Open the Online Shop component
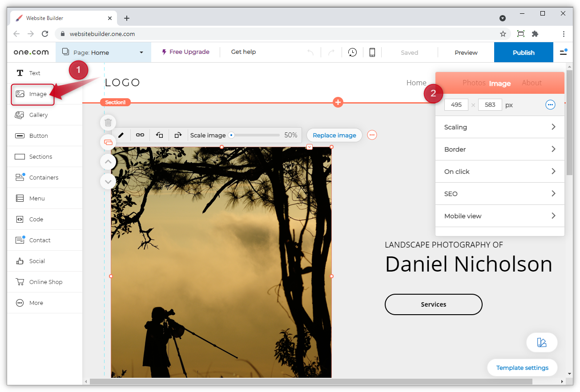580x392 pixels. [44, 282]
